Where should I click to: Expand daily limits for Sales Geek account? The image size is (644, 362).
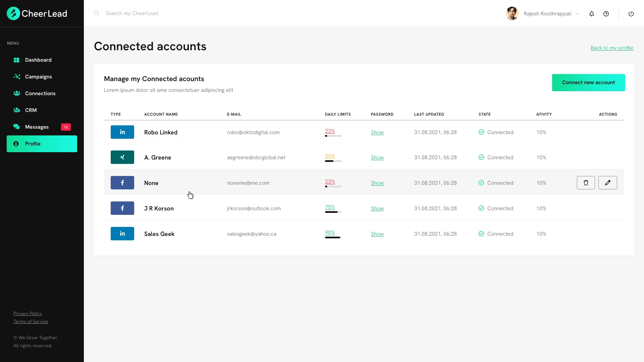329,233
